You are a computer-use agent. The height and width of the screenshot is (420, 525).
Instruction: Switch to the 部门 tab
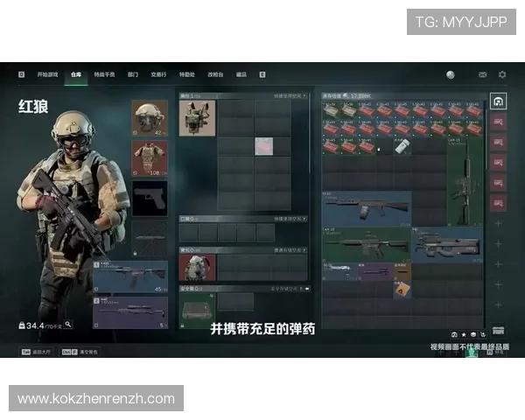point(133,74)
